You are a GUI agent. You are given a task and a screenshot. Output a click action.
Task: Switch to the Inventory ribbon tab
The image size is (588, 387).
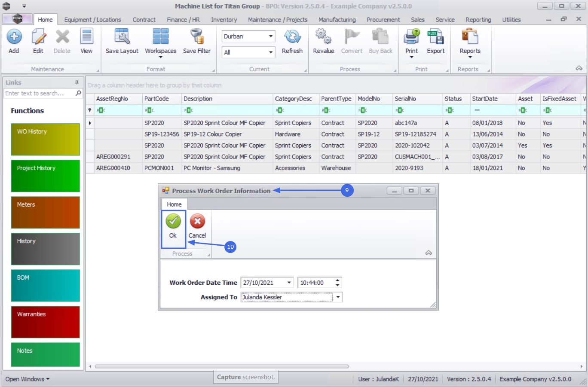224,20
